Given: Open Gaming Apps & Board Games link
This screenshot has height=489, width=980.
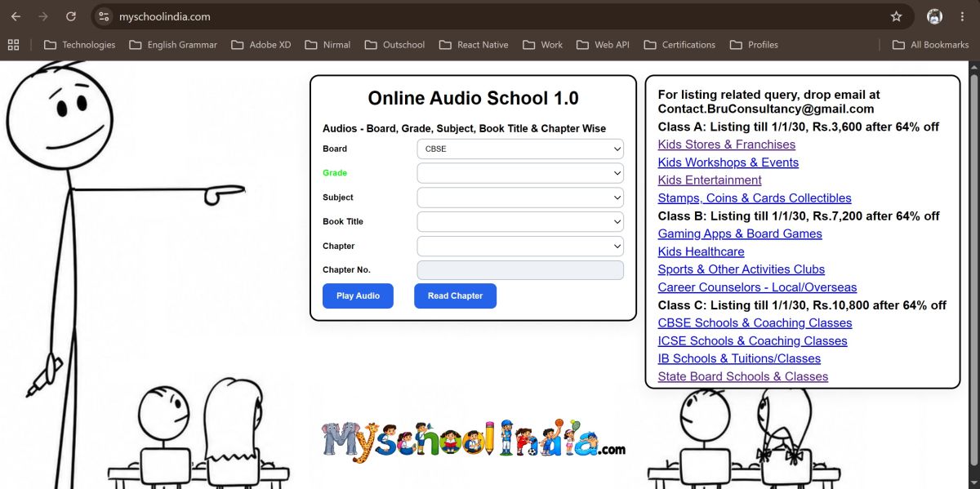Looking at the screenshot, I should pyautogui.click(x=740, y=233).
